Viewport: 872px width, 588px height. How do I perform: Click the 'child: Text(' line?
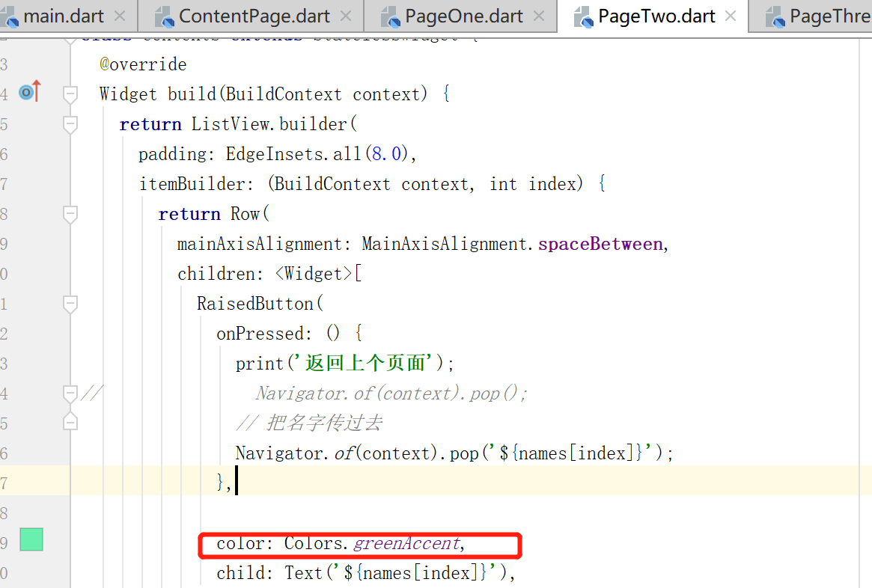tap(365, 573)
